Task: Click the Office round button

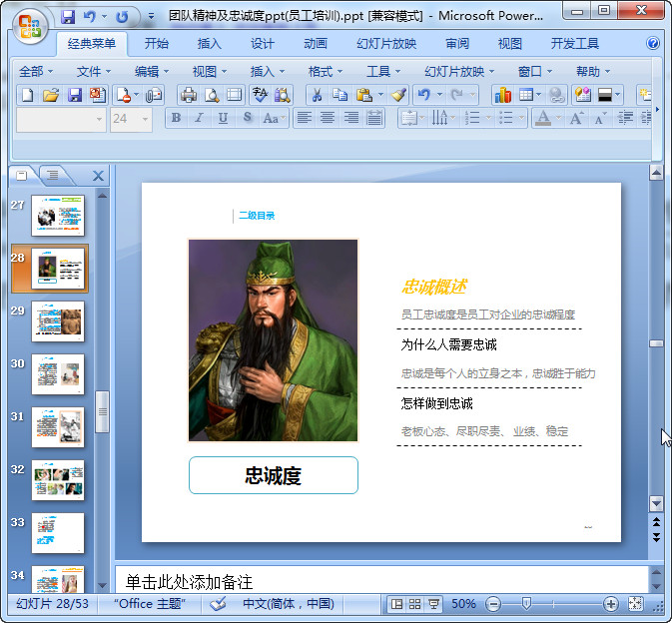Action: [29, 26]
